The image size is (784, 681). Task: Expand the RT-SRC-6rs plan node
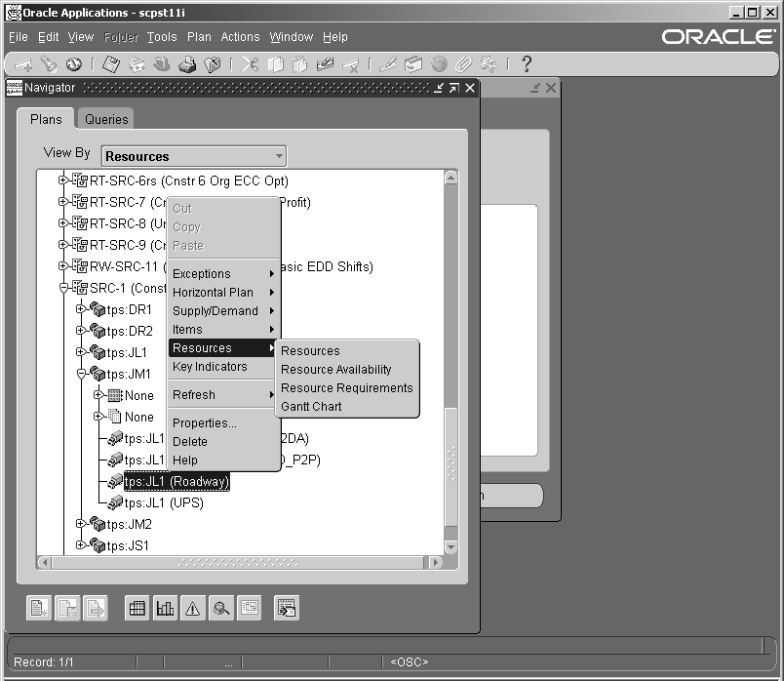[x=62, y=180]
